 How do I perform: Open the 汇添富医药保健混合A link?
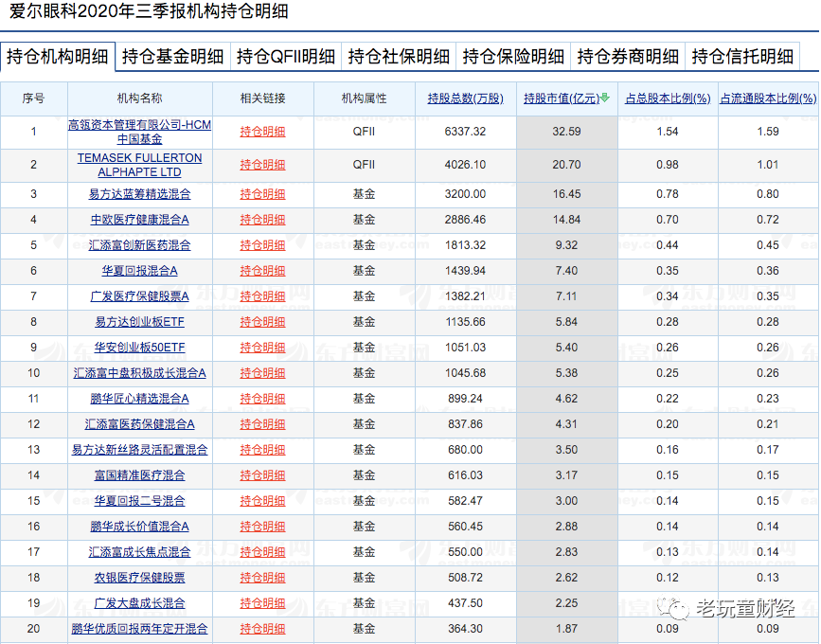(140, 424)
